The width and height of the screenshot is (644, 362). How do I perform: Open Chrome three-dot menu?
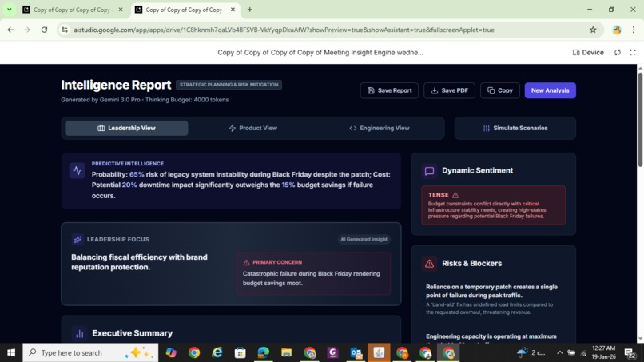(634, 30)
